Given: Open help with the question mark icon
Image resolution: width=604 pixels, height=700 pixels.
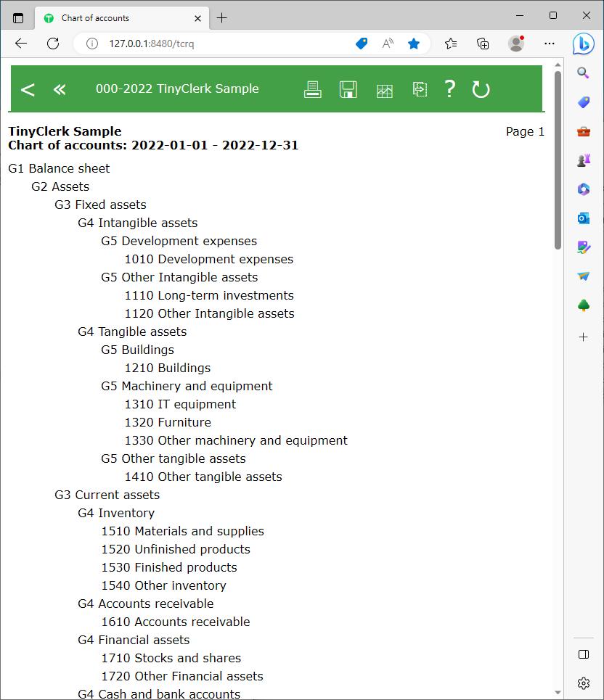Looking at the screenshot, I should [x=450, y=88].
